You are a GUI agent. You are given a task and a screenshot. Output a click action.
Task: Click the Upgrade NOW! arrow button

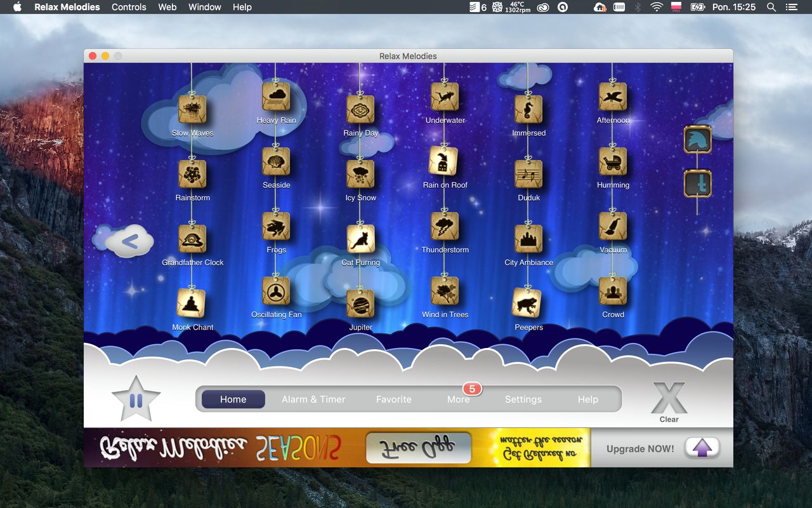click(702, 448)
